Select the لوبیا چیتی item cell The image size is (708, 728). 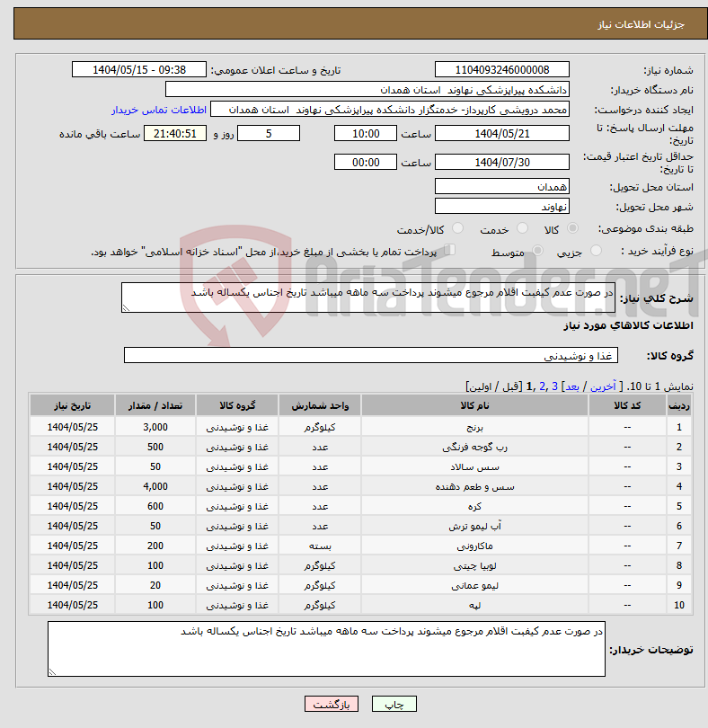[474, 565]
